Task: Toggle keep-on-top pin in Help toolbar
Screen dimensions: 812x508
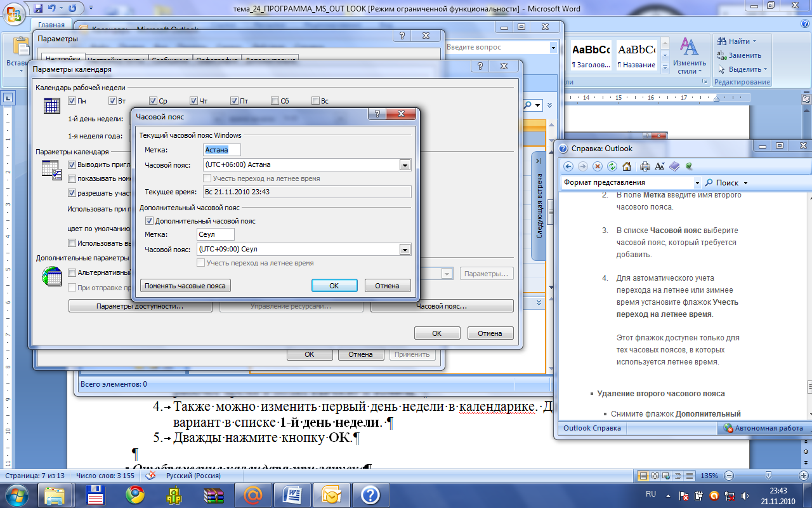Action: click(689, 166)
